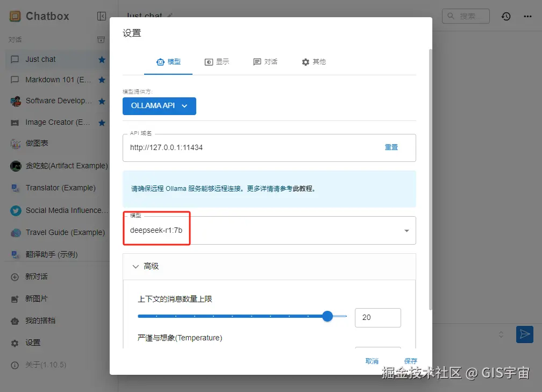Select the Image Creator picture icon
This screenshot has height=392, width=542.
pos(15,123)
